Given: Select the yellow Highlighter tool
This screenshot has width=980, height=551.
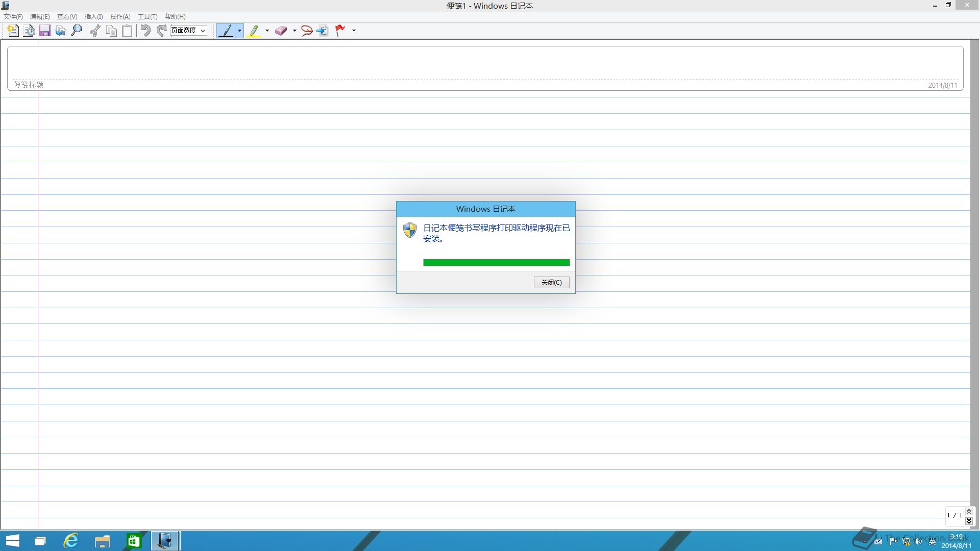Looking at the screenshot, I should click(x=254, y=31).
